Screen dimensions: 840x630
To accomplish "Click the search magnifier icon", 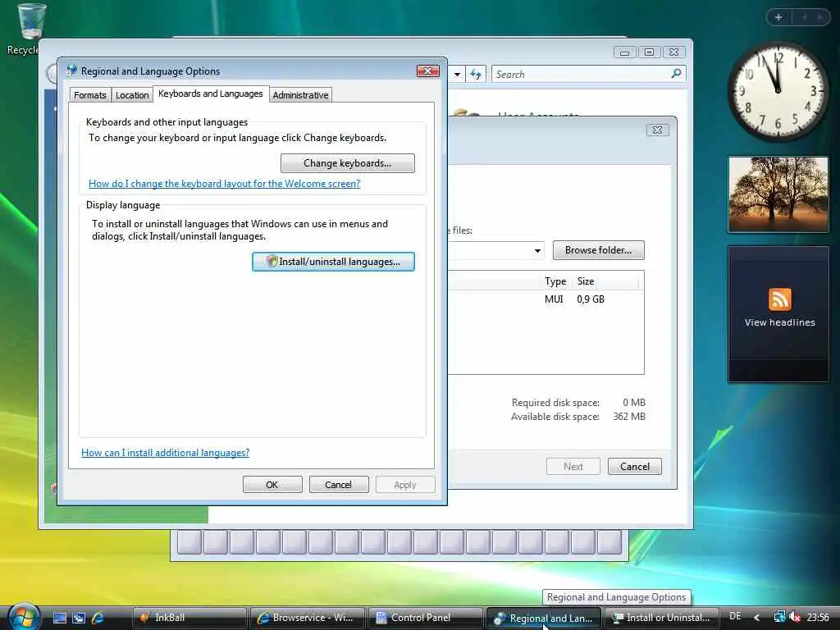I will (x=677, y=73).
